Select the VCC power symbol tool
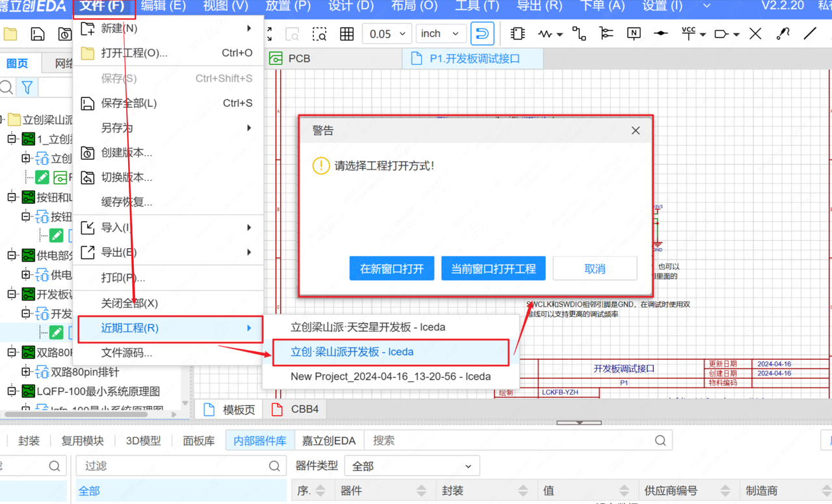The height and width of the screenshot is (504, 832). click(x=688, y=34)
